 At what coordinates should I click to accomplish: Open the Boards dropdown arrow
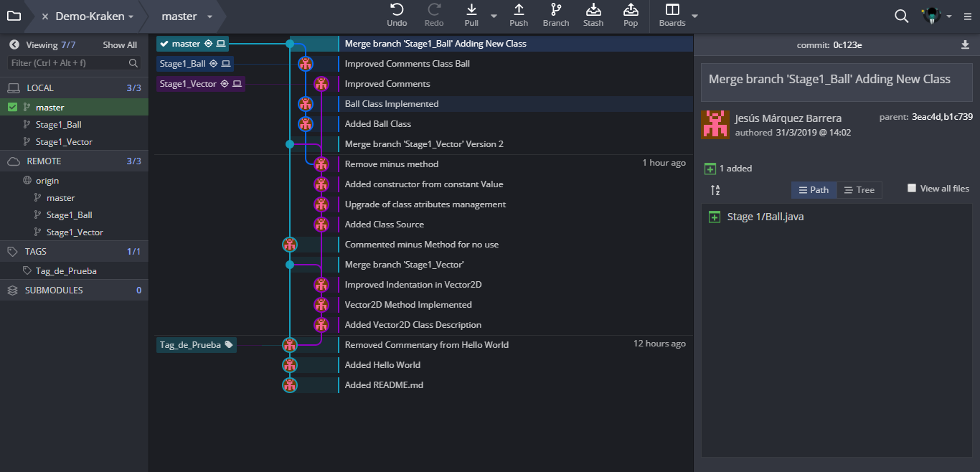coord(694,16)
